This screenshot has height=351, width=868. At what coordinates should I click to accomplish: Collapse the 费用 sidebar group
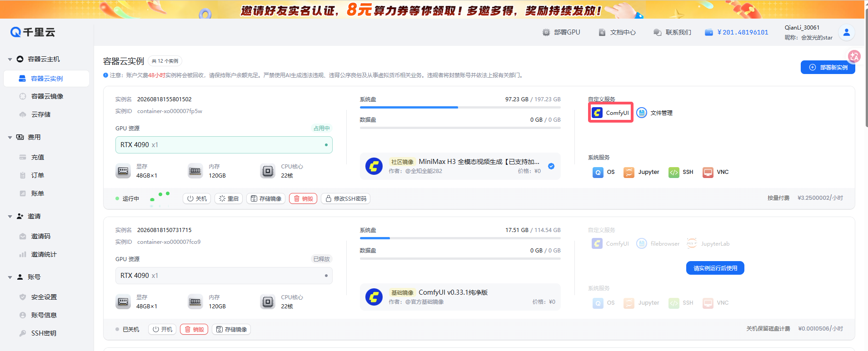[x=10, y=138]
